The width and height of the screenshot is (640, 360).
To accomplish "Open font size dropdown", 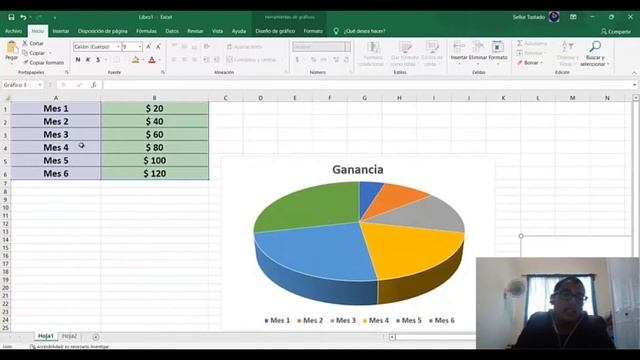I will 140,47.
